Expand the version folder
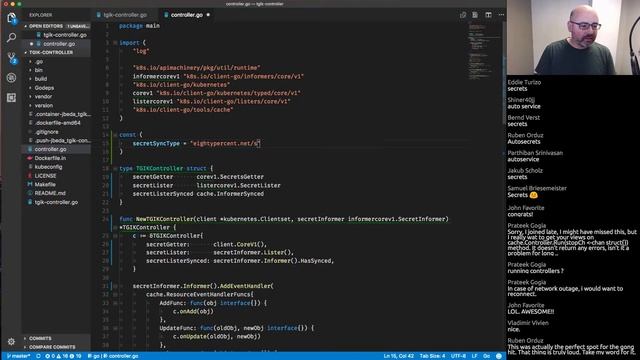 [57, 105]
